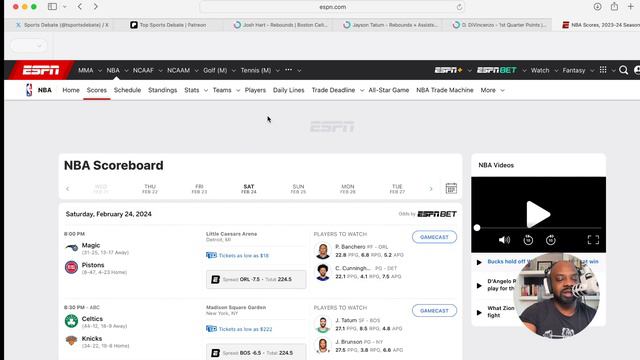Switch to Josh Hart Rebounds tab
Image resolution: width=640 pixels, height=360 pixels.
281,25
